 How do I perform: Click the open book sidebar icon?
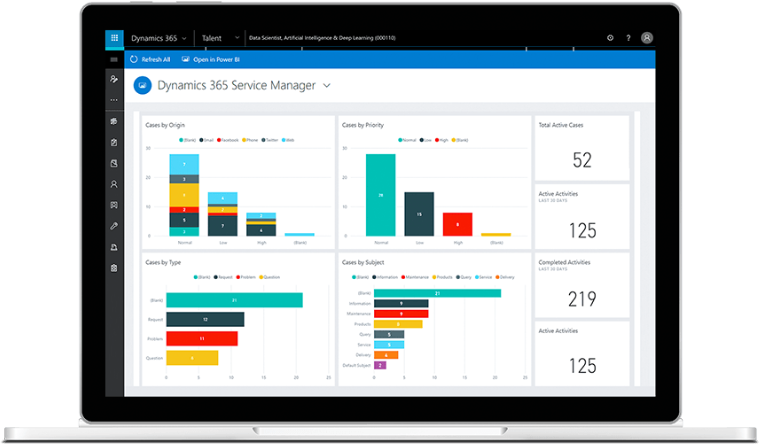114,205
